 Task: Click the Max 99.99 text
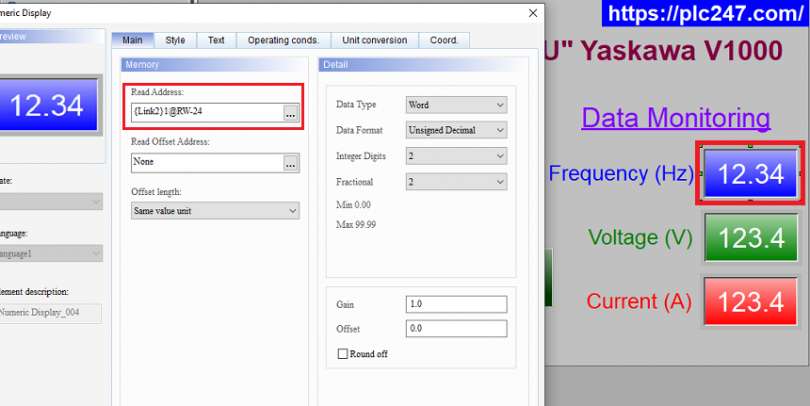point(356,225)
